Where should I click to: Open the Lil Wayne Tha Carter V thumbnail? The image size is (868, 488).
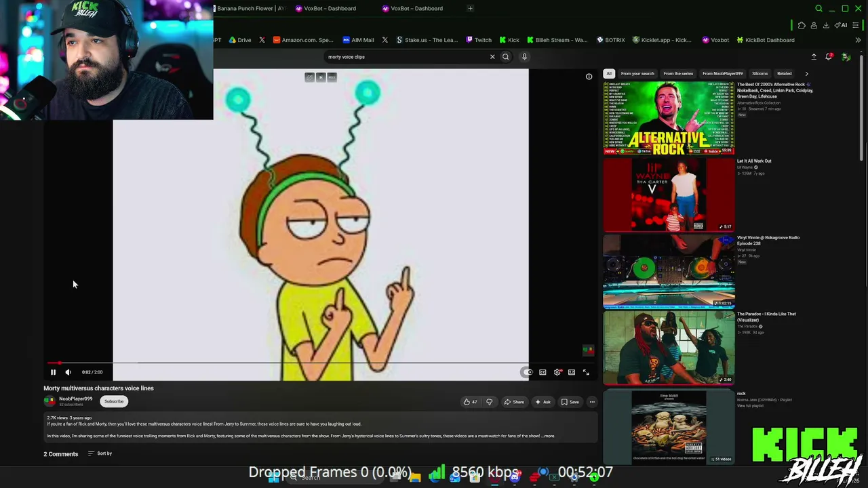coord(669,195)
